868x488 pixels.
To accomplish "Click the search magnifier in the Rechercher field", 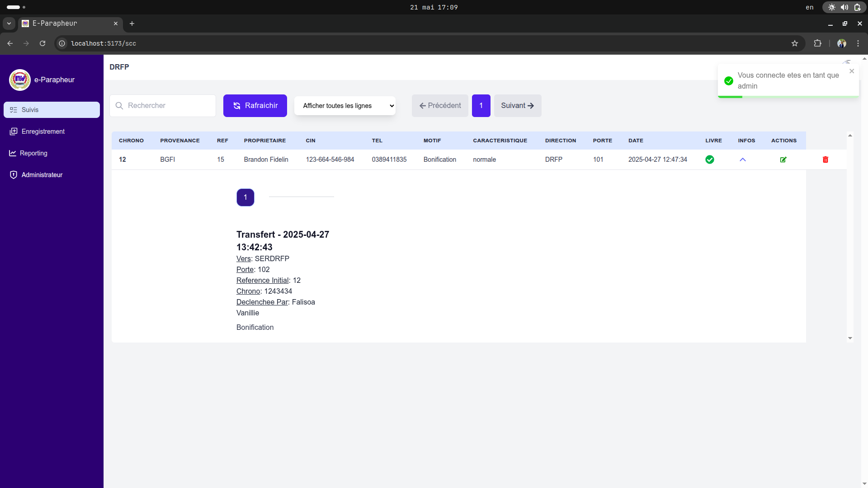I will (119, 105).
